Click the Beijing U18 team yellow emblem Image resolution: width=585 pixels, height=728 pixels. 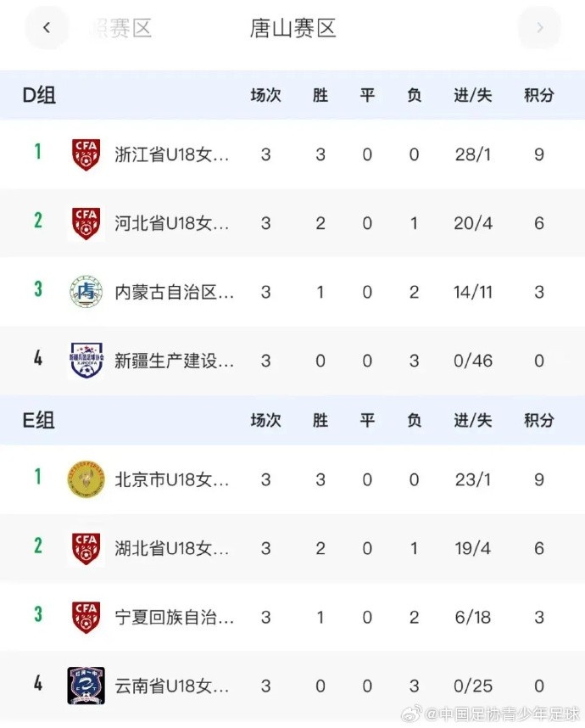coord(86,479)
